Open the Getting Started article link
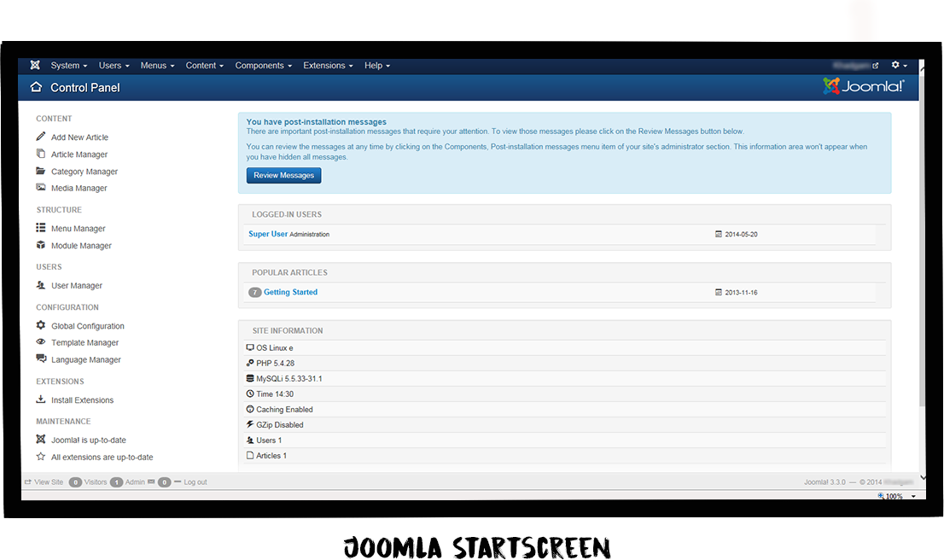The height and width of the screenshot is (560, 944). (290, 292)
